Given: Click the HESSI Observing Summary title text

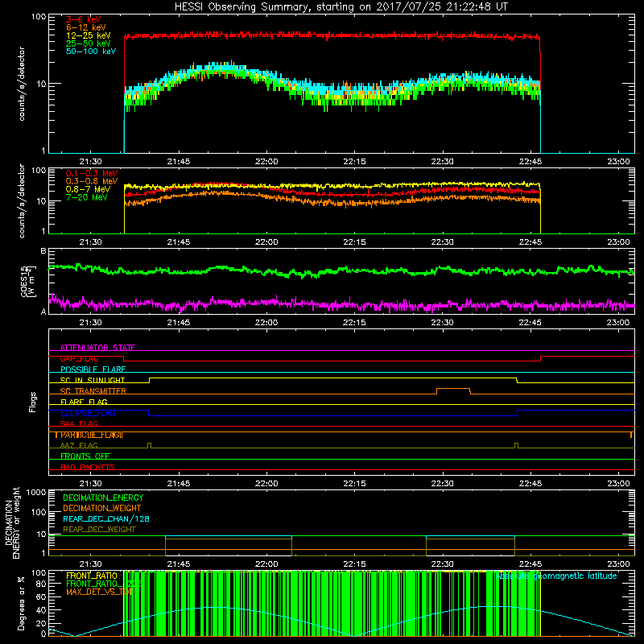Looking at the screenshot, I should [341, 7].
